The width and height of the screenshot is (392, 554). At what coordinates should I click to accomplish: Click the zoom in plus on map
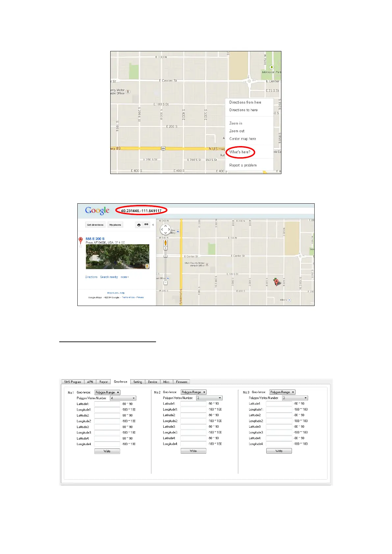[166, 248]
